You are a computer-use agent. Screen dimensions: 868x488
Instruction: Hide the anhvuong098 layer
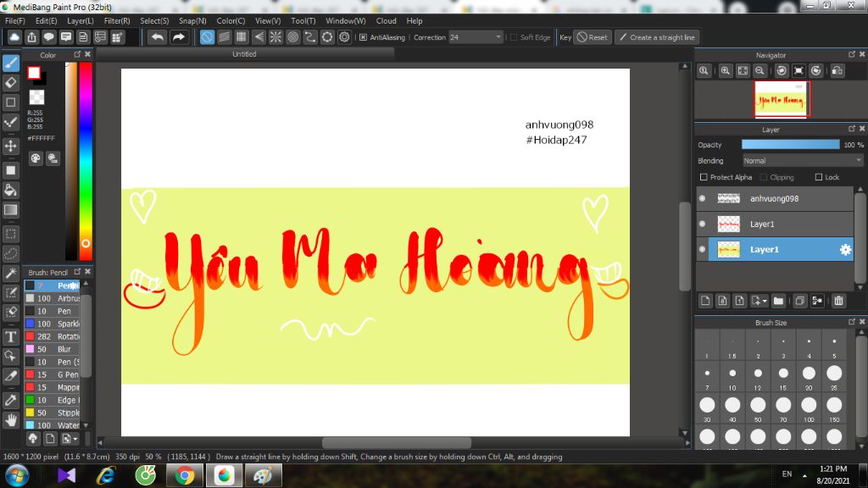point(703,198)
